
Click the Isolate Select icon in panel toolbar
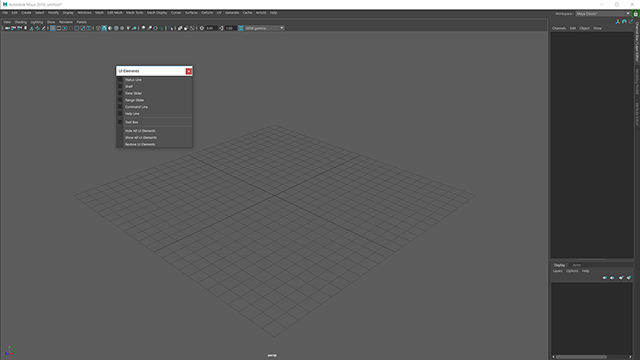(x=171, y=28)
